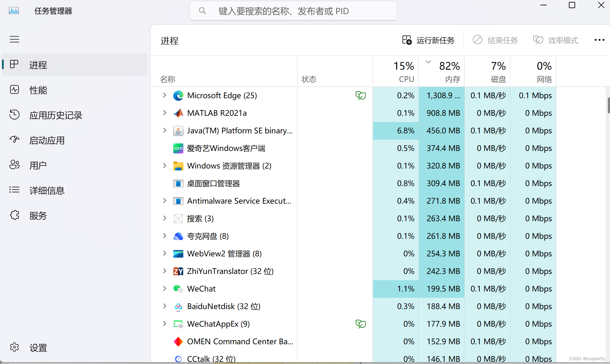Click the Java Platform SE binary icon
The height and width of the screenshot is (364, 610).
(x=178, y=131)
